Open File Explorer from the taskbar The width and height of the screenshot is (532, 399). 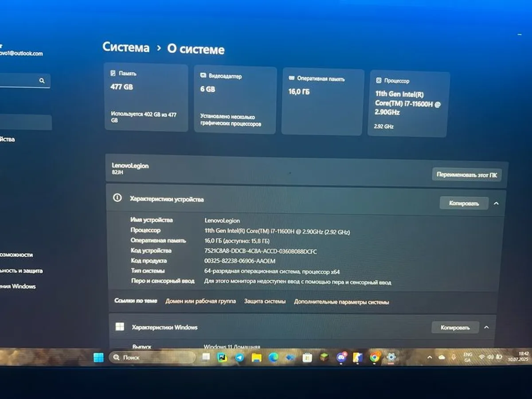tap(256, 357)
